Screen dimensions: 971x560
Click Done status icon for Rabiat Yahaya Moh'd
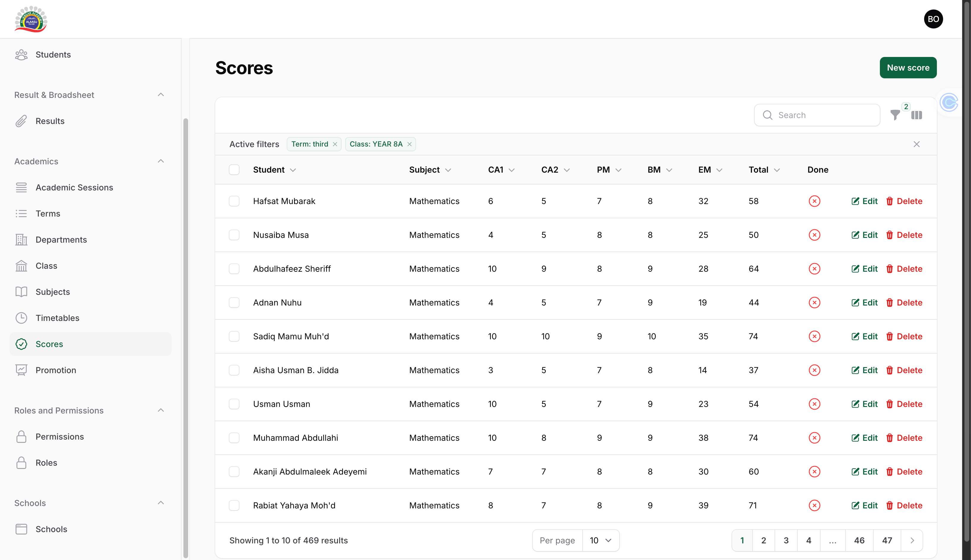814,505
